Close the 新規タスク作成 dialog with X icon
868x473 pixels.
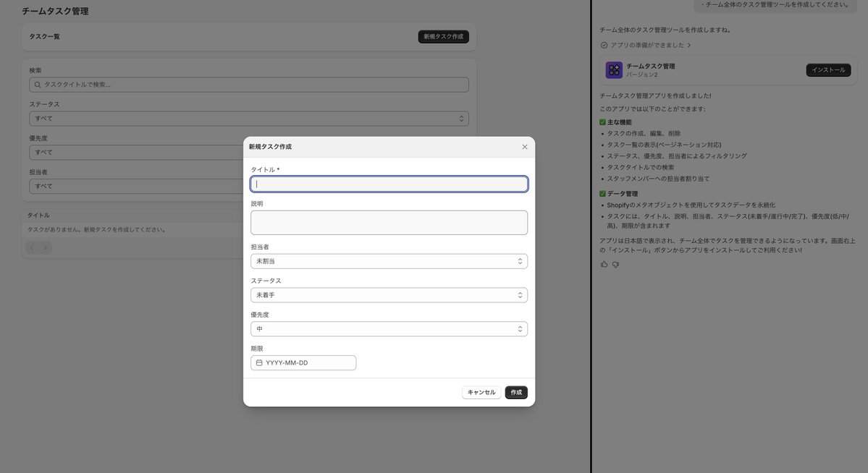(524, 147)
